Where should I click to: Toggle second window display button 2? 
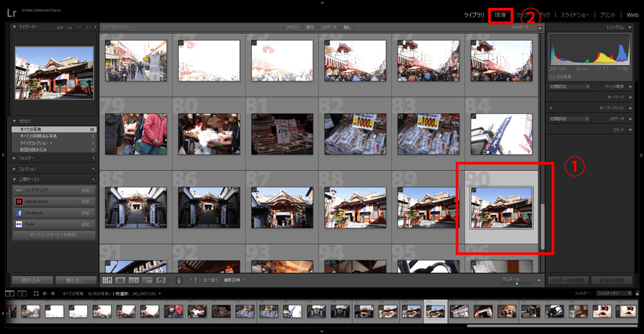tap(22, 293)
